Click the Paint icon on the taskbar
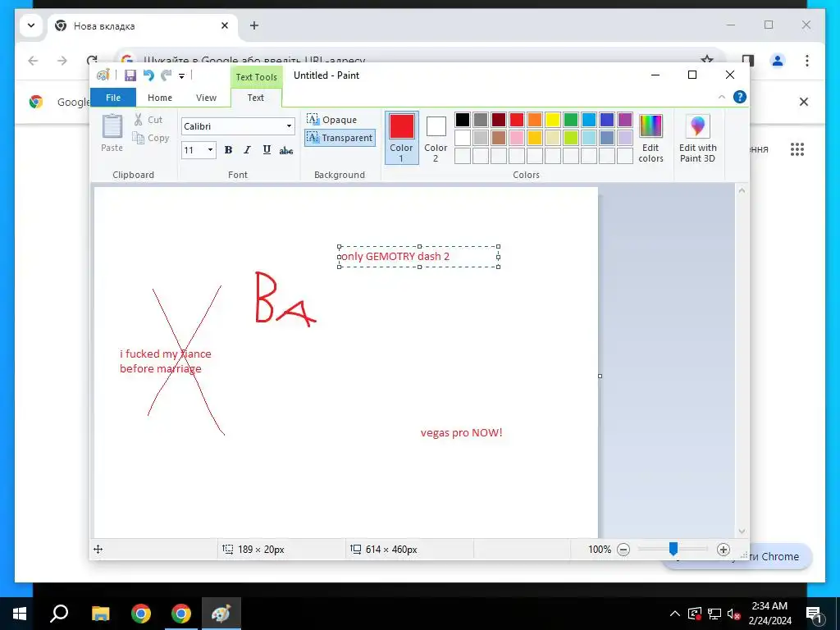The image size is (840, 630). click(221, 614)
